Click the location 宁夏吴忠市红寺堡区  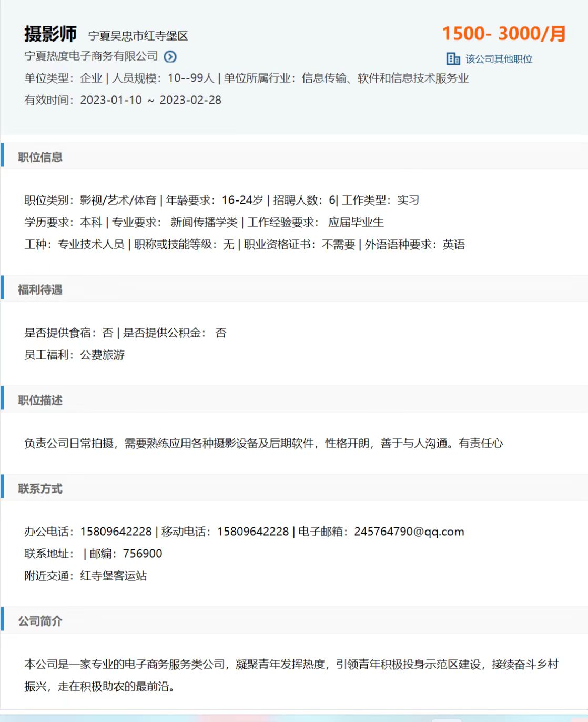pos(138,36)
